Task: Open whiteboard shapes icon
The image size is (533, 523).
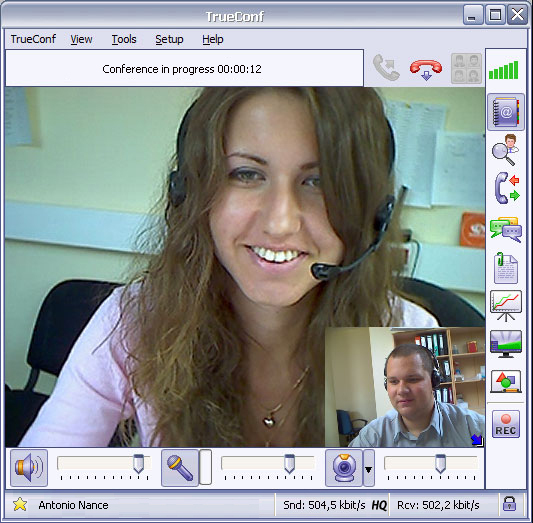Action: coord(506,381)
